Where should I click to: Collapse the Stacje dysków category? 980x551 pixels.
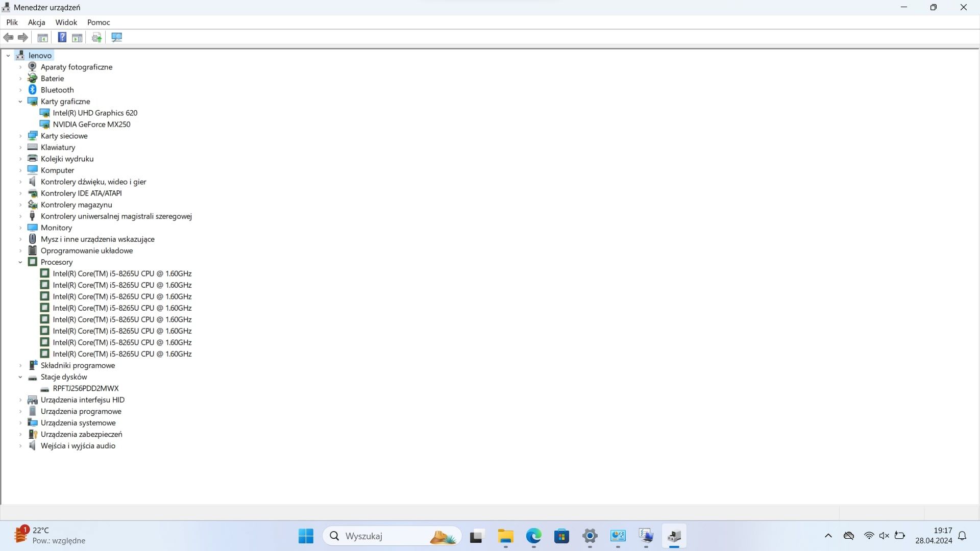tap(20, 377)
